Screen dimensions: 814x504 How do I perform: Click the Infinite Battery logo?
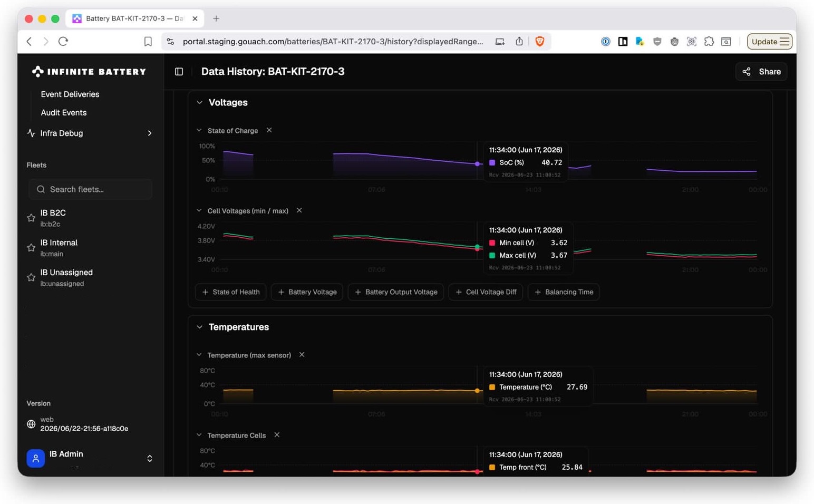pyautogui.click(x=89, y=72)
